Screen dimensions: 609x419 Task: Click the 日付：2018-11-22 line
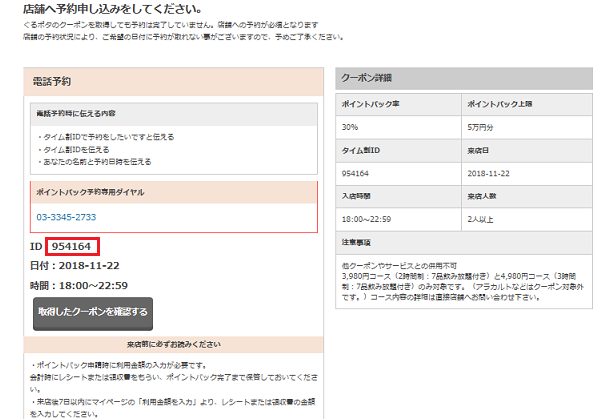[75, 266]
